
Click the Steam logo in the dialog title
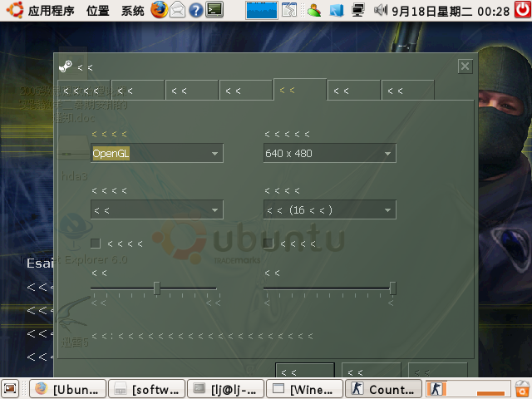click(66, 66)
